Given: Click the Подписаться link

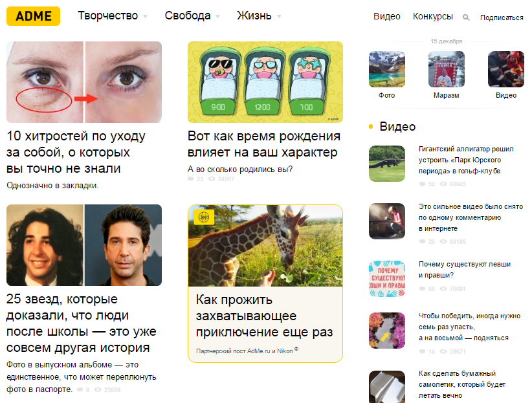Looking at the screenshot, I should tap(502, 17).
